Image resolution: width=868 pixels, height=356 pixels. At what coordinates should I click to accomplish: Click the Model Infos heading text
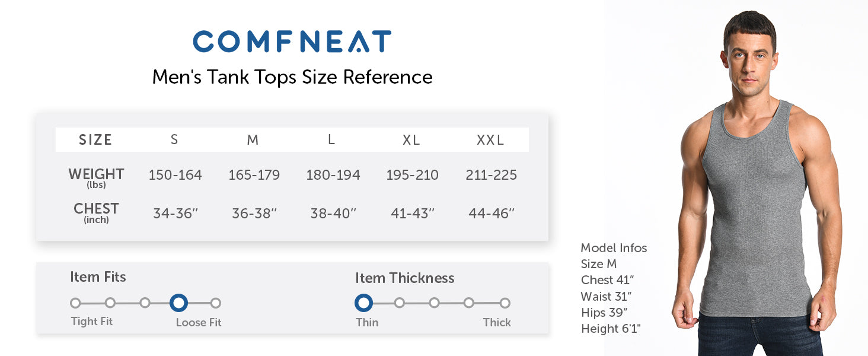point(614,248)
